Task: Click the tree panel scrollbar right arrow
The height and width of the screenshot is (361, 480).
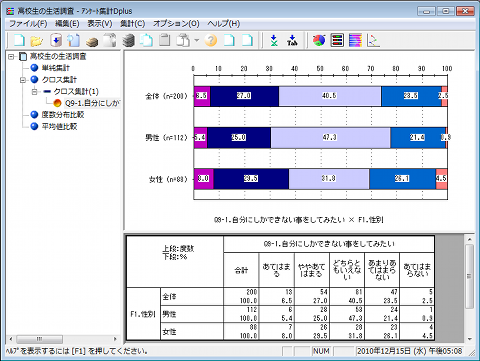Action: tap(115, 339)
